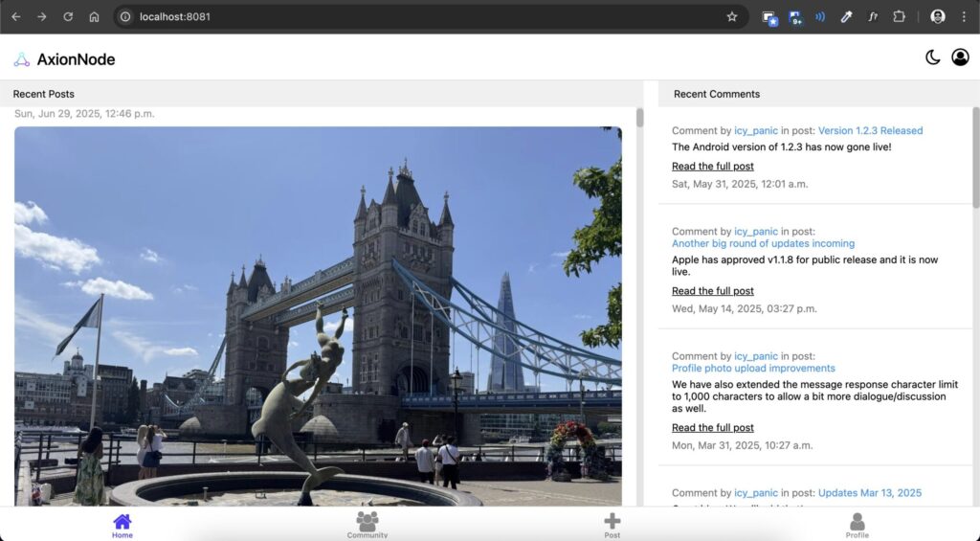Click the AxionNode logo icon

(22, 59)
